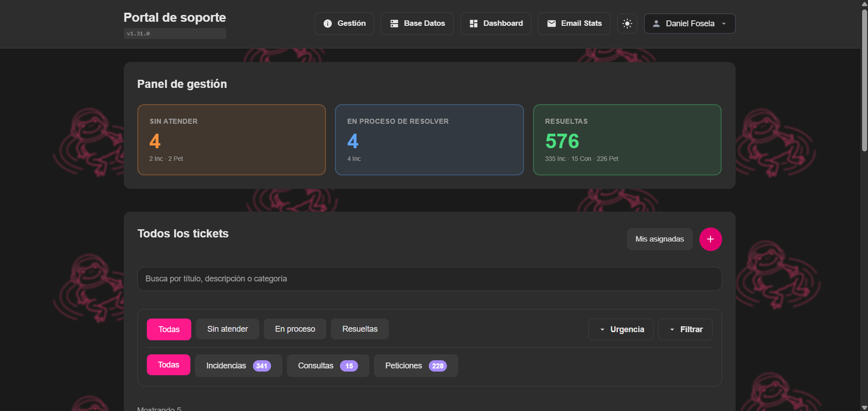Open the Filtrar dropdown
Viewport: 868px width, 411px height.
(685, 329)
